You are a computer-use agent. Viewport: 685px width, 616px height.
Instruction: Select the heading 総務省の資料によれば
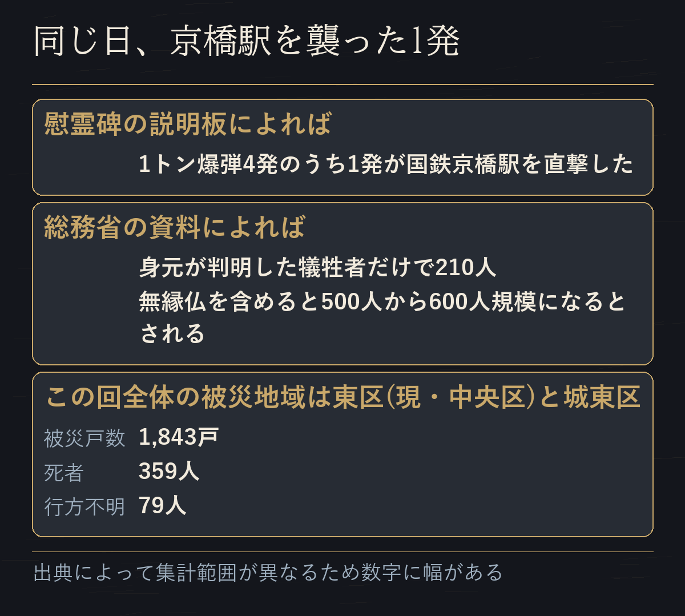175,227
